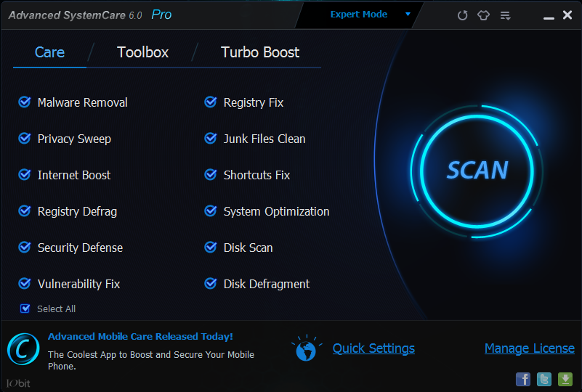
Task: Click the green download arrow icon
Action: coord(565,379)
